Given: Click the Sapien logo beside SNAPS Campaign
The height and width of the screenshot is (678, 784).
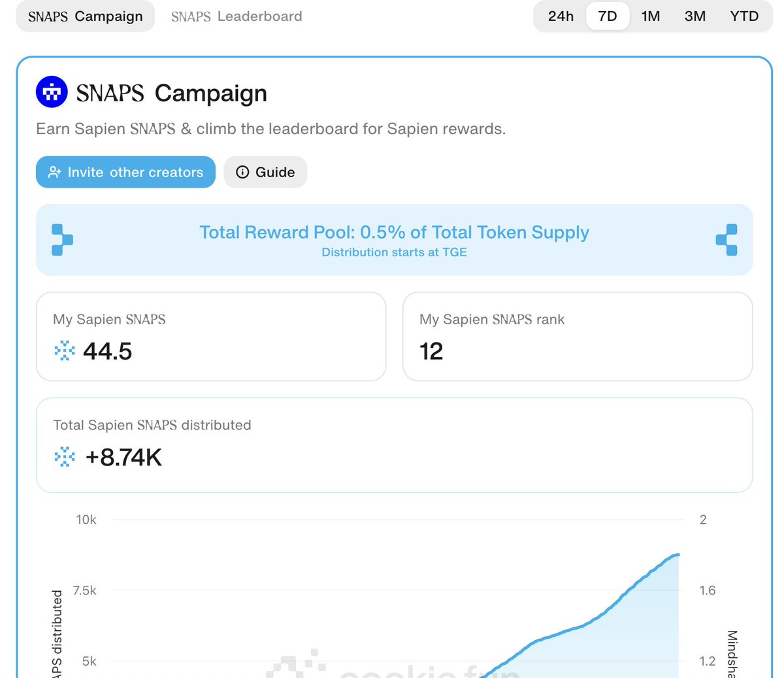Looking at the screenshot, I should [52, 92].
